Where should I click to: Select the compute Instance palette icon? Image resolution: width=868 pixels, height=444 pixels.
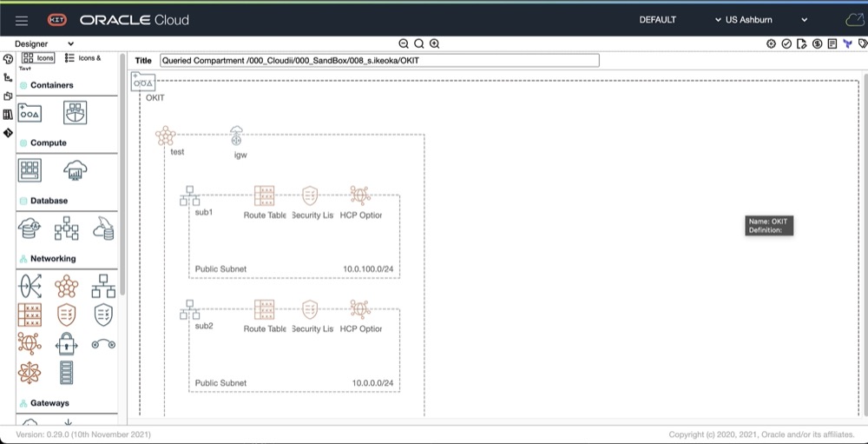[x=30, y=170]
